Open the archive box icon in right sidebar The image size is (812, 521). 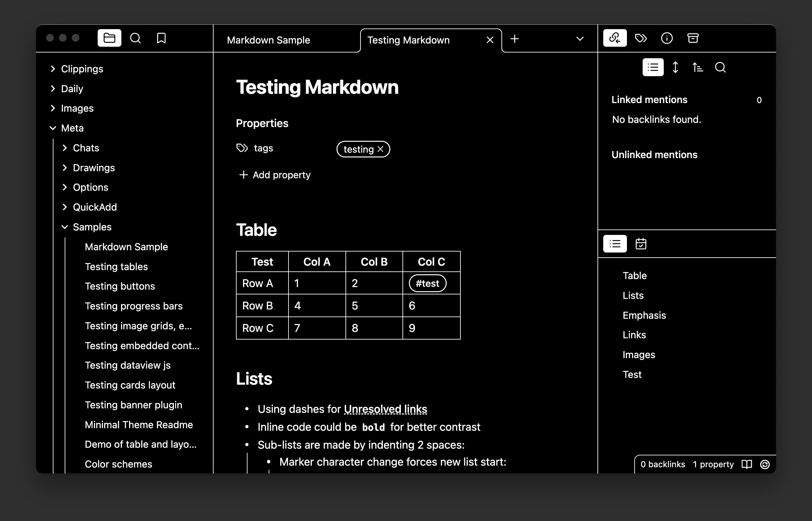(693, 38)
